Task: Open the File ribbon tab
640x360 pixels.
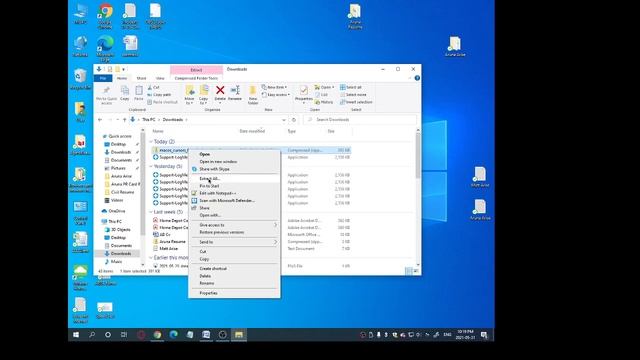Action: [103, 78]
